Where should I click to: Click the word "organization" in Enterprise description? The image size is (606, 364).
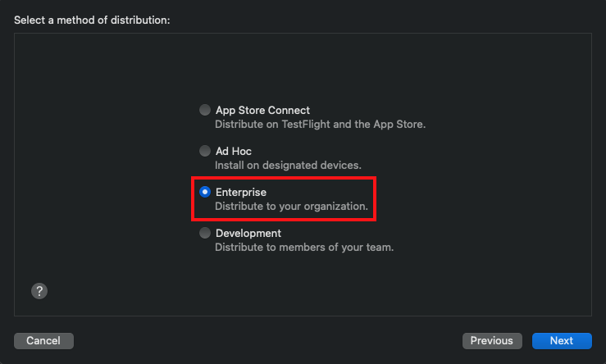tap(336, 207)
